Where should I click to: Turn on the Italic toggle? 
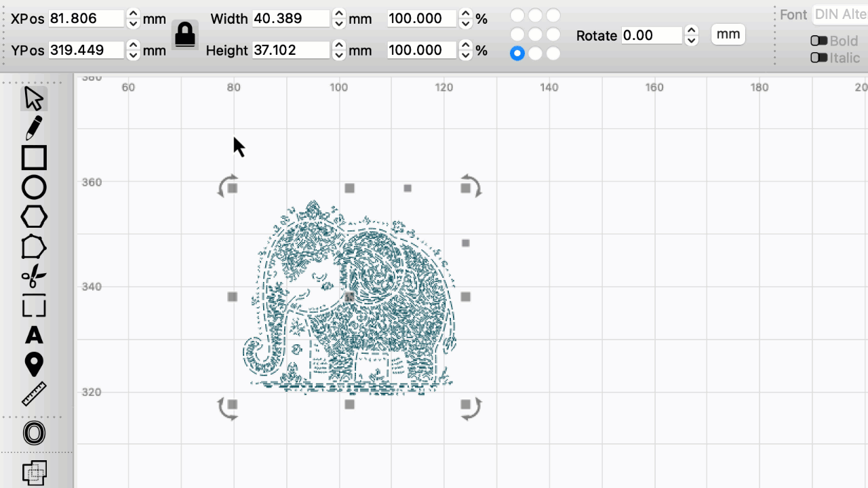(x=819, y=58)
